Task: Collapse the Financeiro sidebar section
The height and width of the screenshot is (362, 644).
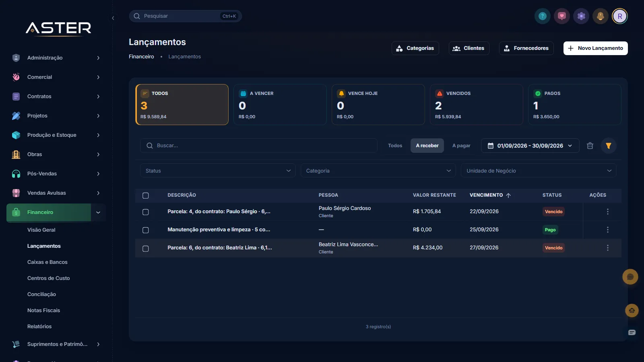Action: (x=98, y=212)
